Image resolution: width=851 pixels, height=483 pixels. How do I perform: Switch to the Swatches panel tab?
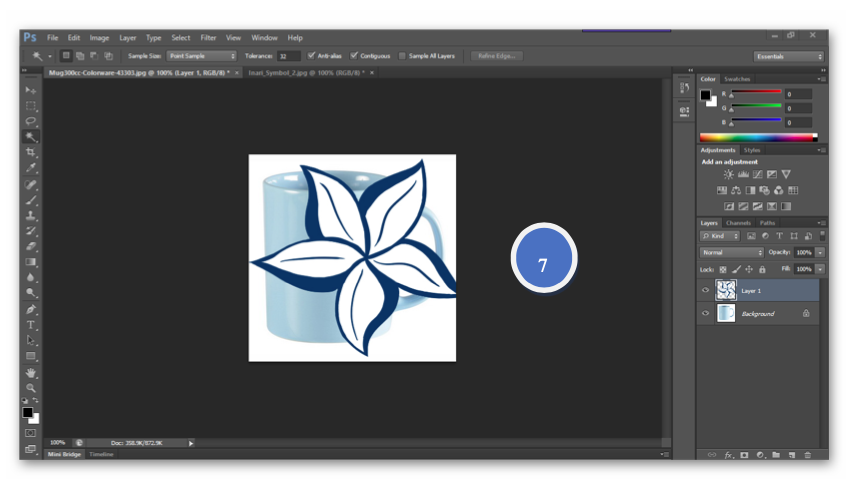coord(737,79)
